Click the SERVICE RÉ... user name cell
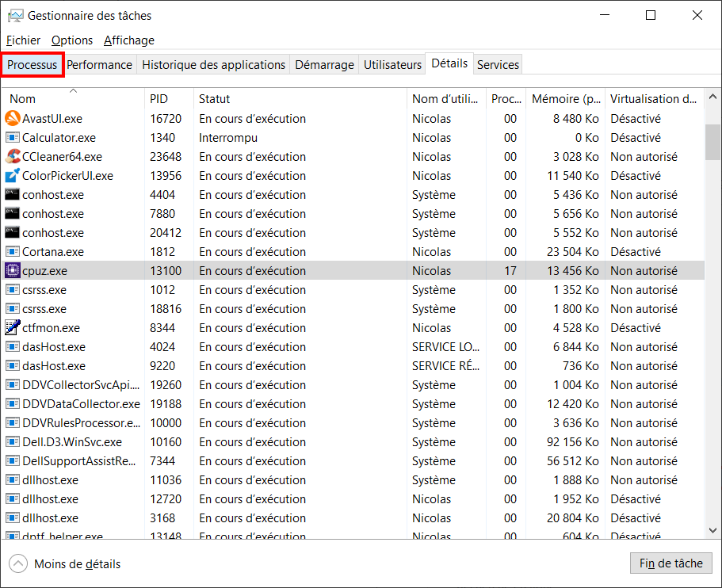722x588 pixels. tap(445, 366)
